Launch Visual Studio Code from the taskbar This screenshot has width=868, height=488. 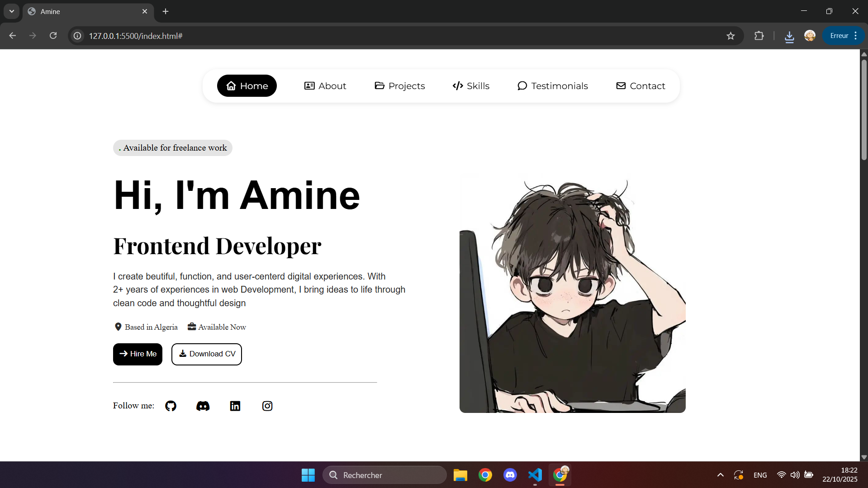coord(535,475)
